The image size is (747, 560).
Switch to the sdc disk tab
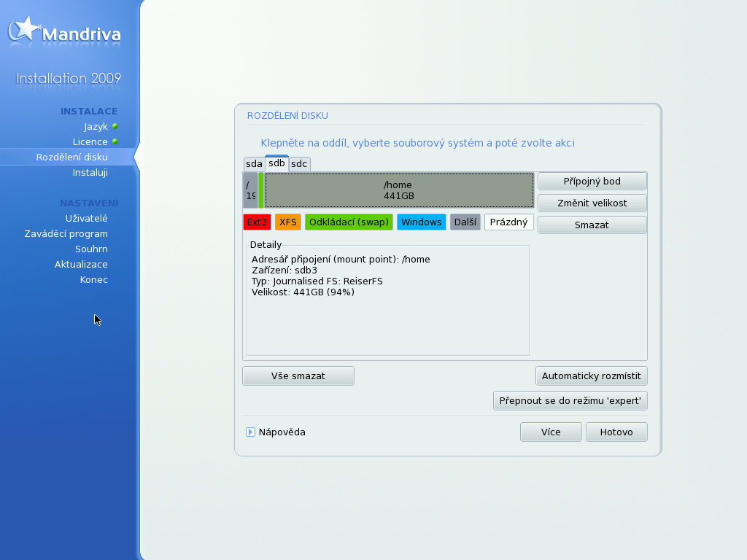tap(299, 164)
